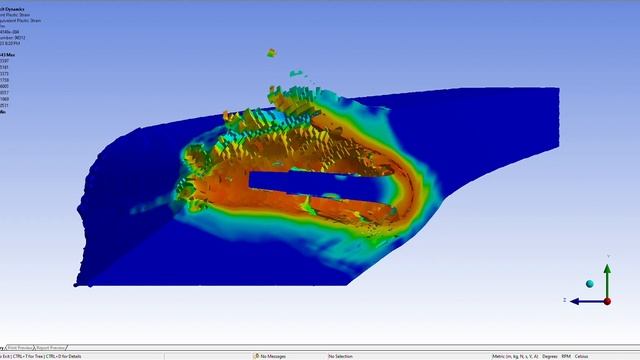Open the Report Preview tab
This screenshot has height=360, width=640.
51,348
